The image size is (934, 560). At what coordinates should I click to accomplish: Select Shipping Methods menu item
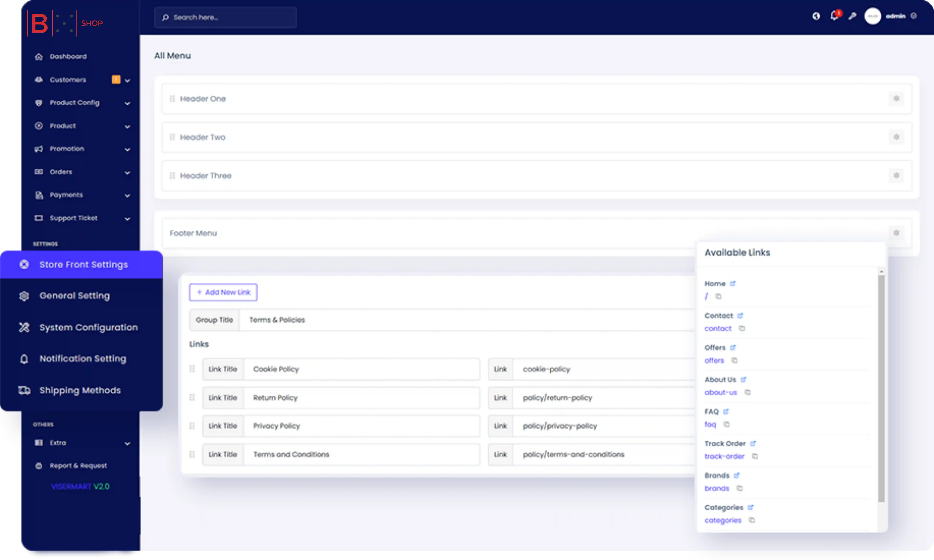click(80, 391)
